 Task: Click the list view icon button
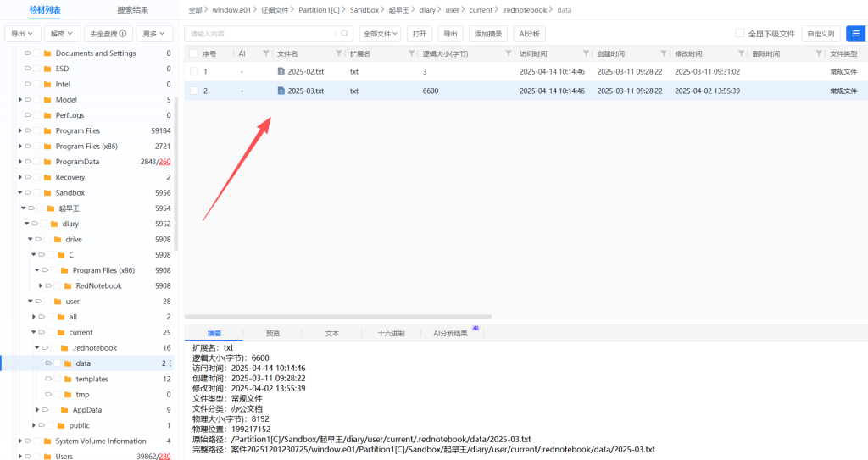[855, 34]
